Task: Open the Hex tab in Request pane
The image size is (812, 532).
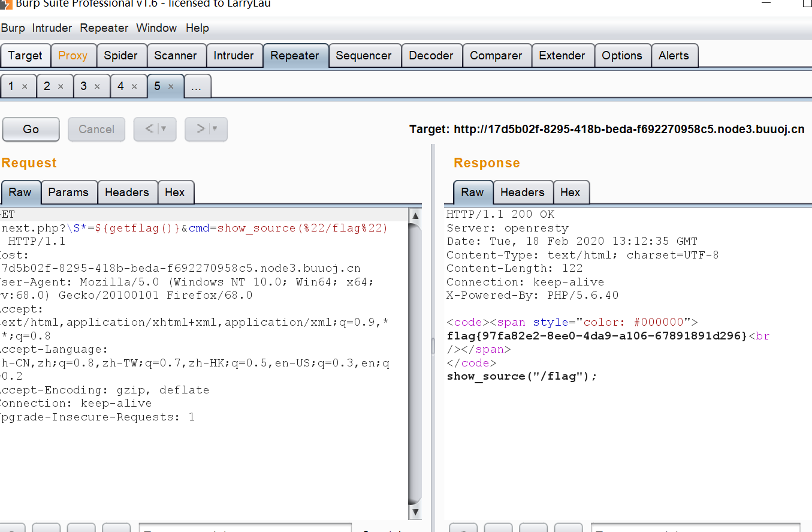Action: tap(175, 193)
